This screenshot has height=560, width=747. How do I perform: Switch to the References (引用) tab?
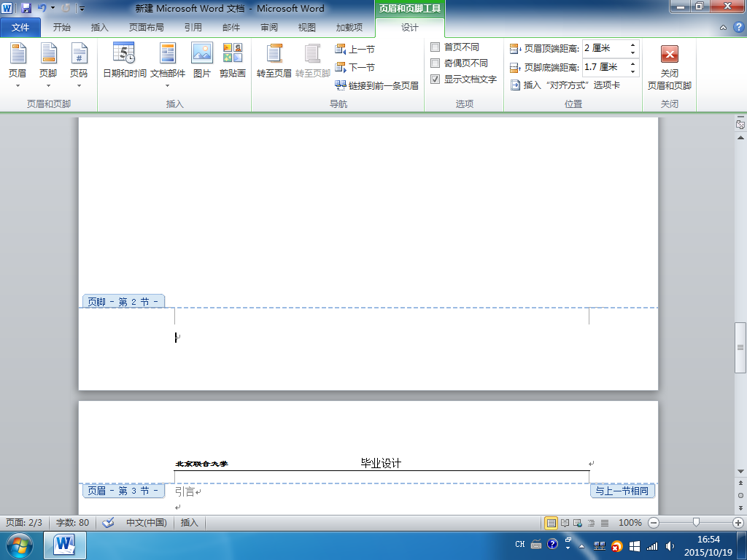pyautogui.click(x=193, y=28)
